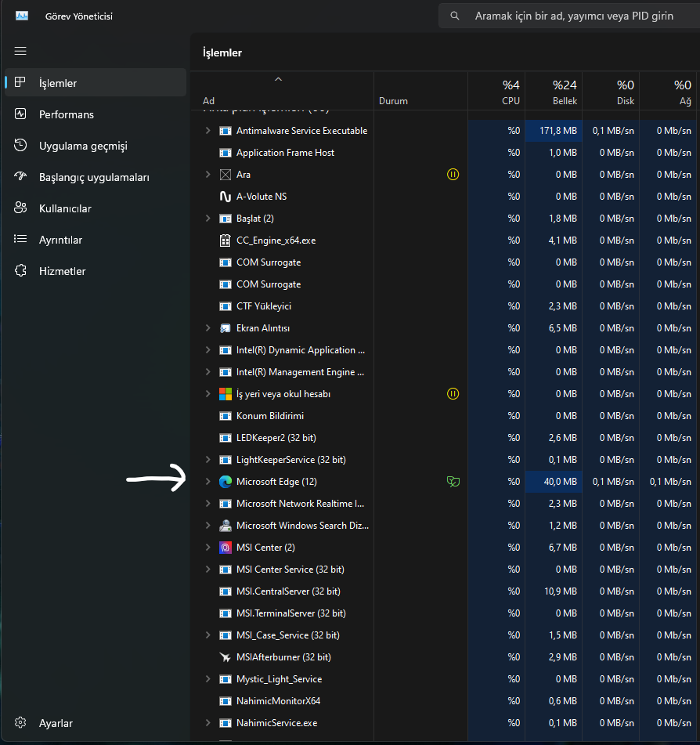Sort by the Ad column header
This screenshot has height=745, width=700.
click(282, 91)
